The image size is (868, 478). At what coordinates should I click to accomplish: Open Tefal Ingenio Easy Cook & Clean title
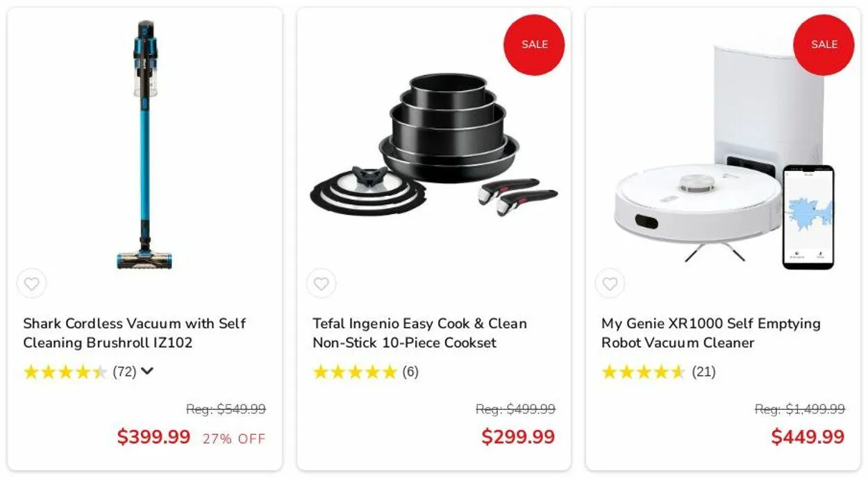(419, 333)
